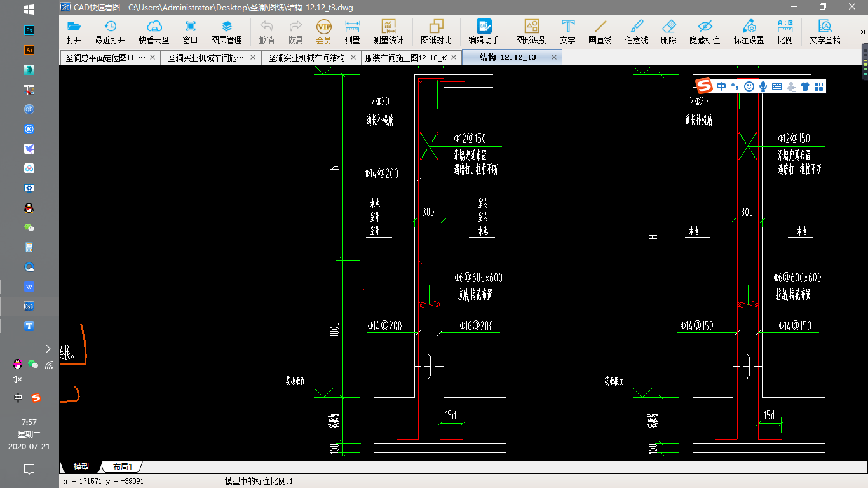Open Sogou soft keyboard icon
The image size is (868, 488).
(777, 86)
